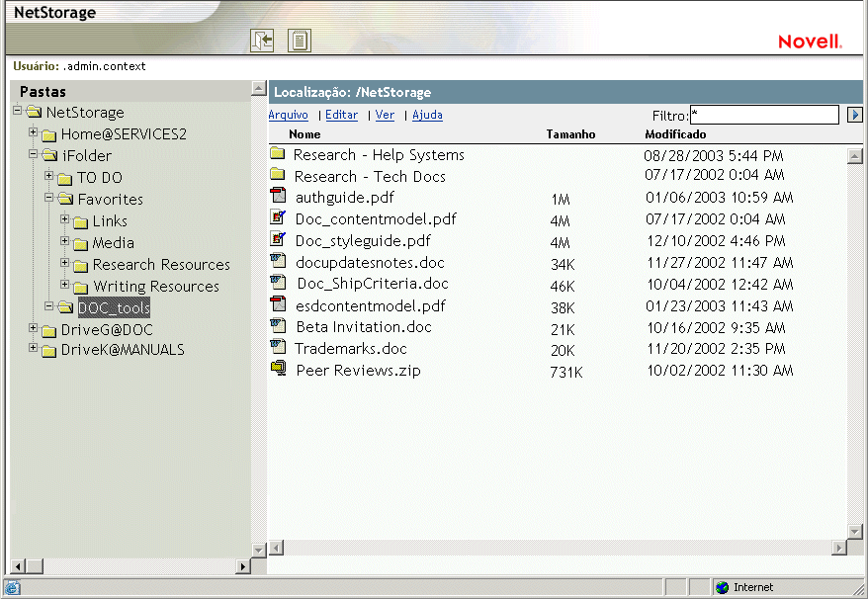Viewport: 868px width, 599px height.
Task: Click folder pane vertical scrollbar up arrow
Action: pyautogui.click(x=258, y=87)
